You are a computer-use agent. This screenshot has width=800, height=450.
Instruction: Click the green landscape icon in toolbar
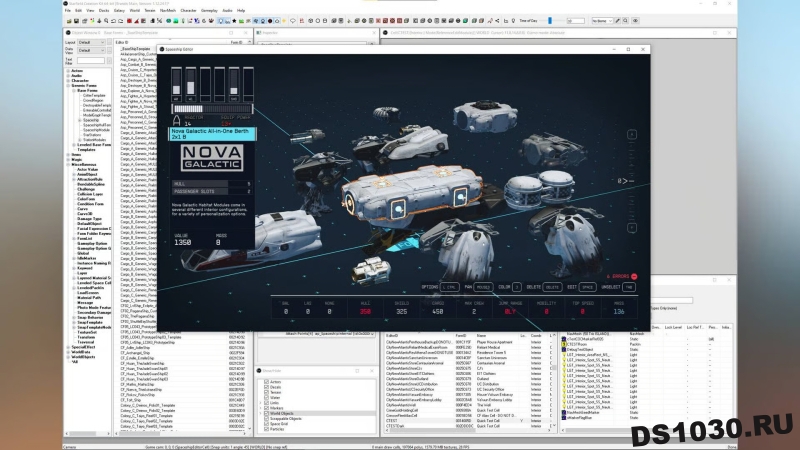(176, 21)
